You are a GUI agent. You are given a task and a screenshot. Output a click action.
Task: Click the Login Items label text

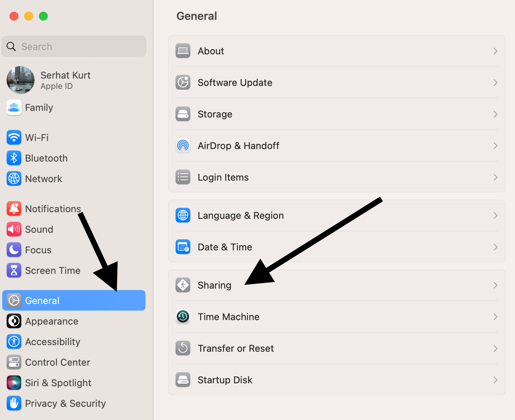pos(223,178)
